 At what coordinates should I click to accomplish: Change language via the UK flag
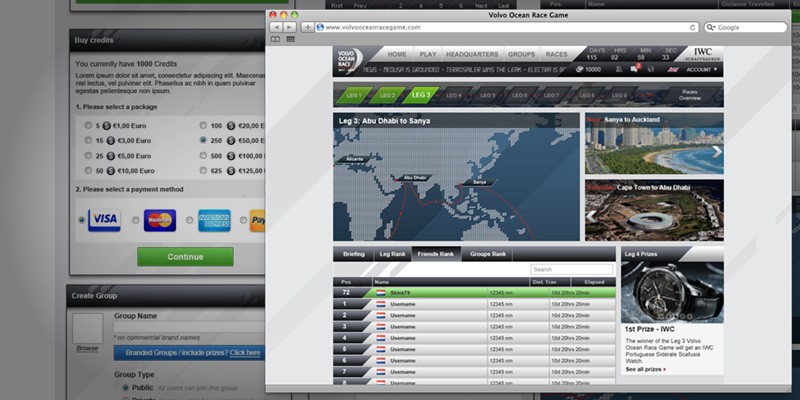coord(673,69)
